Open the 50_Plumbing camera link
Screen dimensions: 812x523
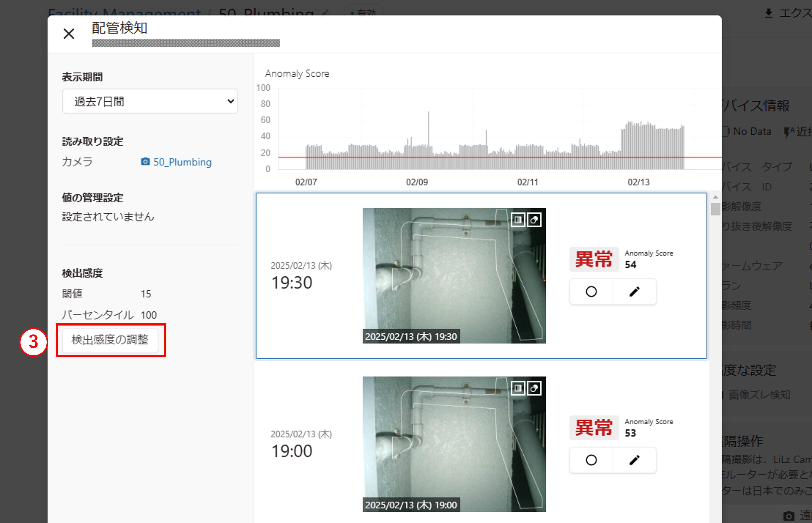(182, 162)
